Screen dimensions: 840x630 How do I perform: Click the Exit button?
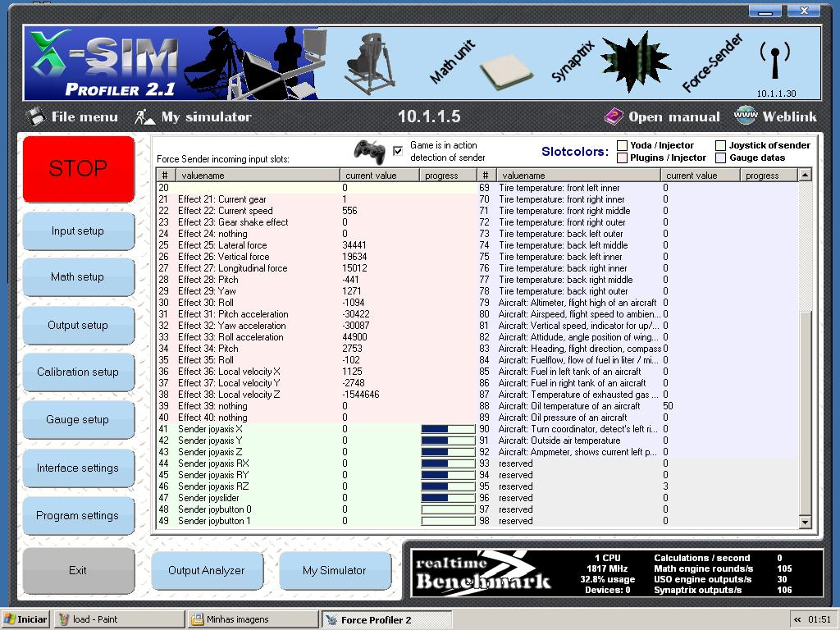coord(78,571)
